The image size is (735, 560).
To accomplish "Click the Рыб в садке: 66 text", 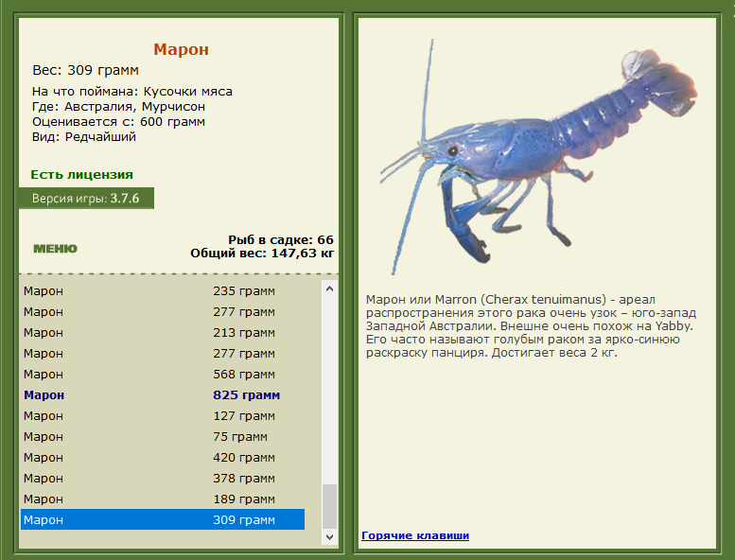I will pos(281,240).
